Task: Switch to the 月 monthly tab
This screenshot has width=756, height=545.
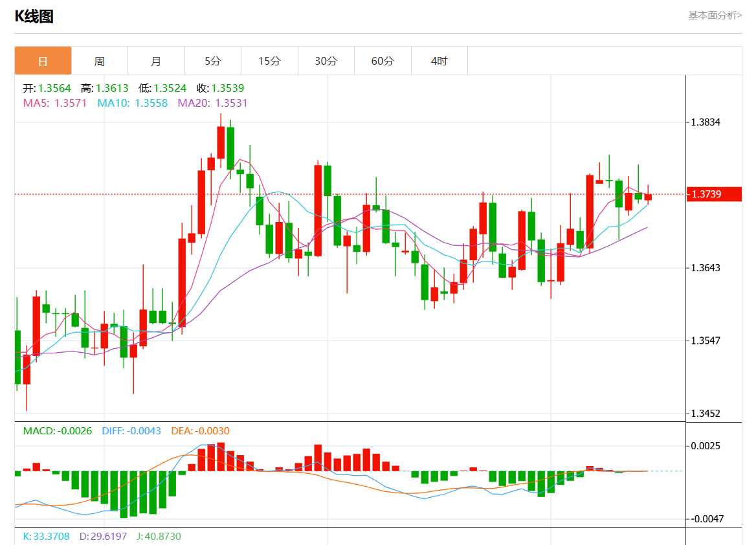Action: click(156, 61)
